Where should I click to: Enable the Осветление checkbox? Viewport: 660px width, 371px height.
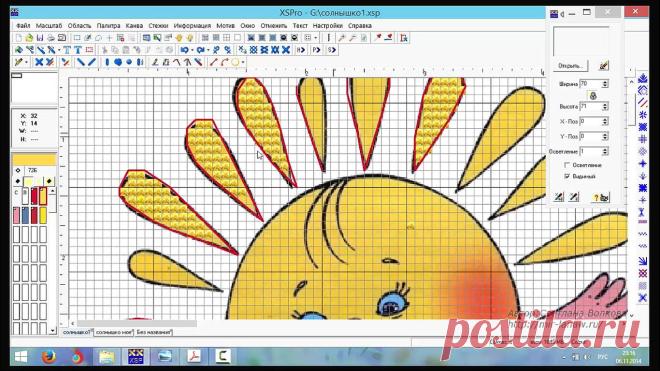(567, 165)
